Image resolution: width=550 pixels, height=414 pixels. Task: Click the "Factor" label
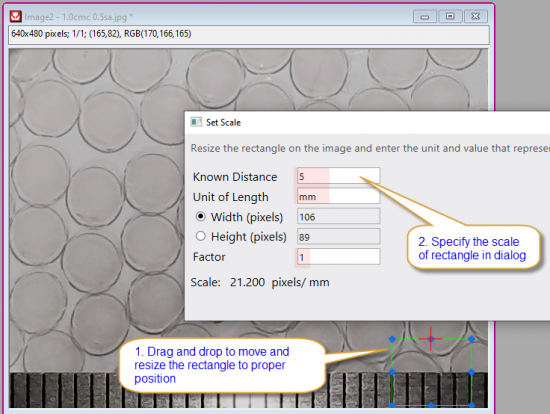pos(209,257)
